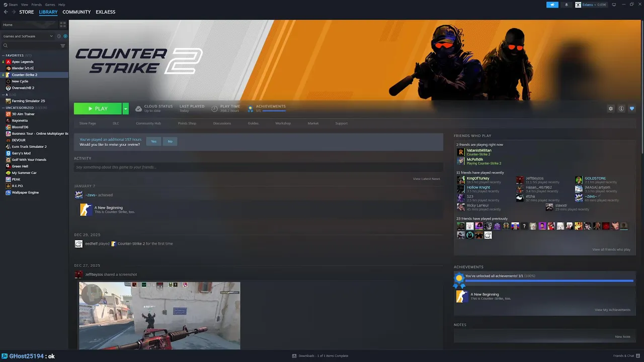Open the notifications bell

click(x=566, y=5)
